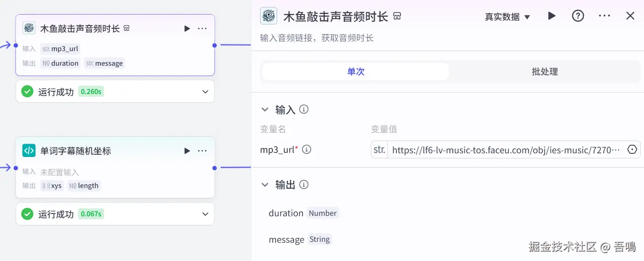Click the green success check icon for 0.067s run
Viewport: 644px width, 261px height.
pyautogui.click(x=27, y=214)
